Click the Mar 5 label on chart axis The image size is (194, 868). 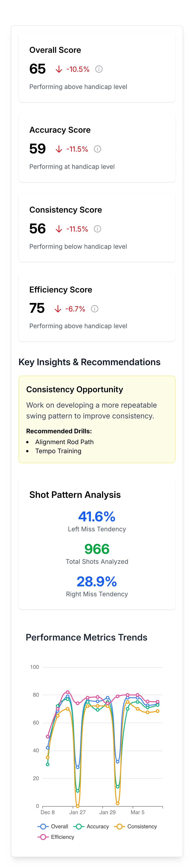coord(137,812)
